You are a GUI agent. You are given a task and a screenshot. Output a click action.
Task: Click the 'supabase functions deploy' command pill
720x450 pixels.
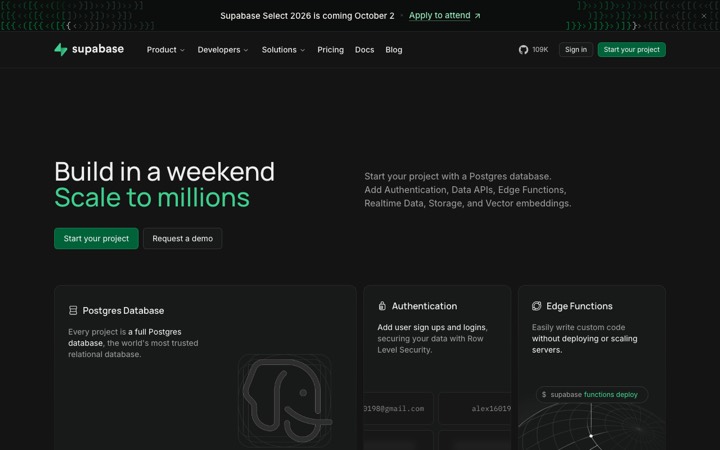tap(591, 394)
